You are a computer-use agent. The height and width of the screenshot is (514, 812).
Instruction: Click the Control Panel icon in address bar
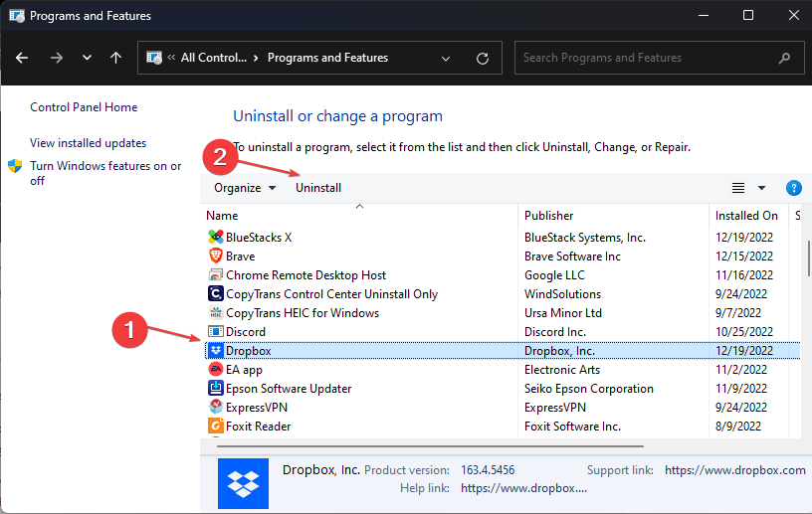click(x=154, y=58)
